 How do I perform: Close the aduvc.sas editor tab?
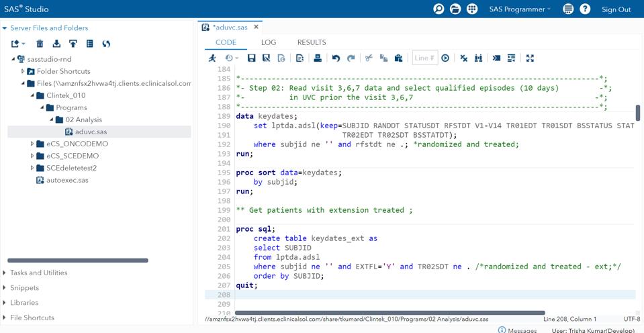tap(256, 27)
